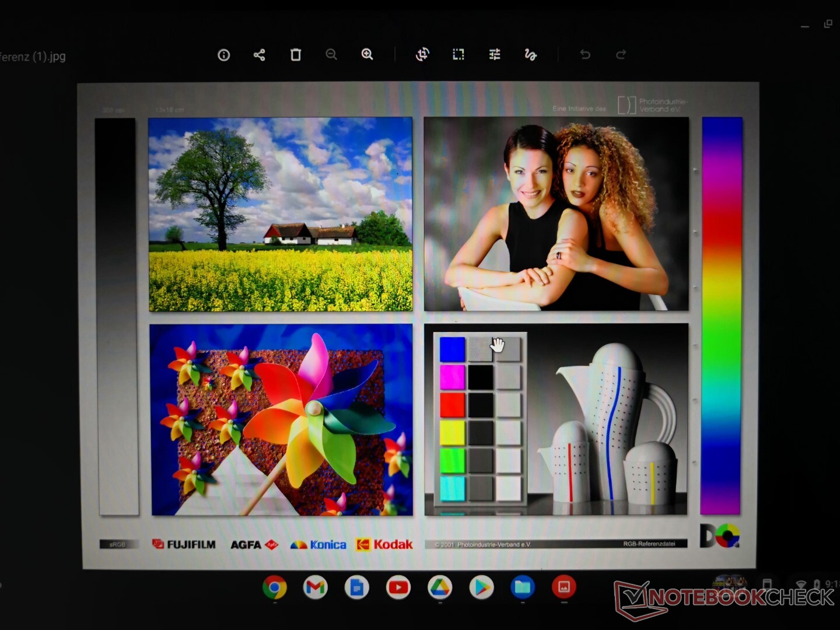The image size is (840, 630).
Task: Redo the last edit
Action: 621,54
